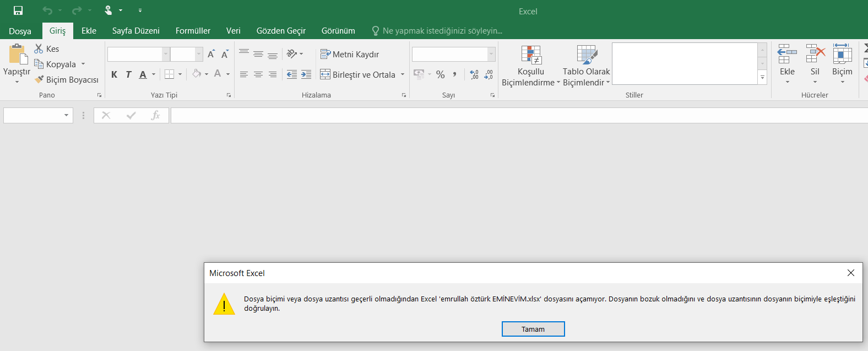Click the Touch/Mouse mode icon
Viewport: 868px width, 351px height.
pos(109,10)
